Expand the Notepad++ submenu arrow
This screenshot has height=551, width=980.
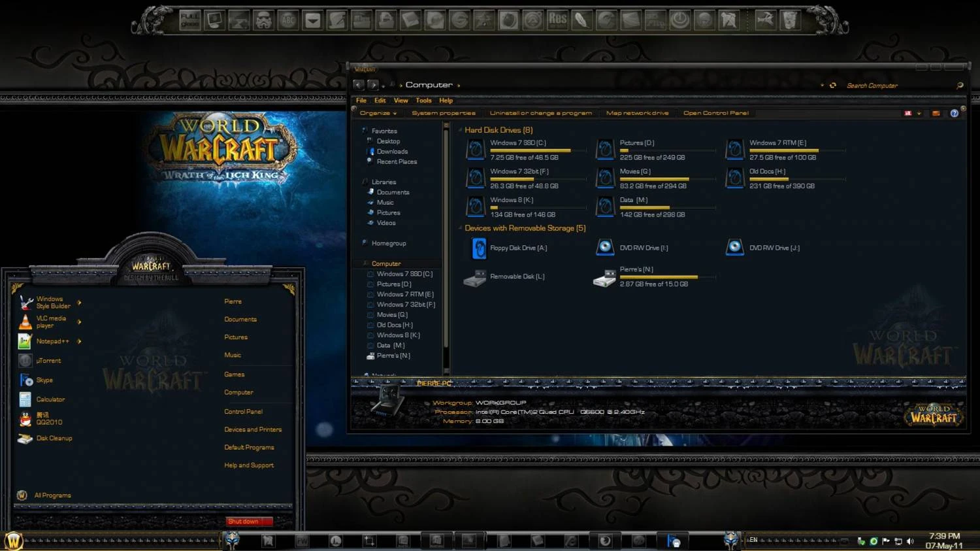(78, 341)
